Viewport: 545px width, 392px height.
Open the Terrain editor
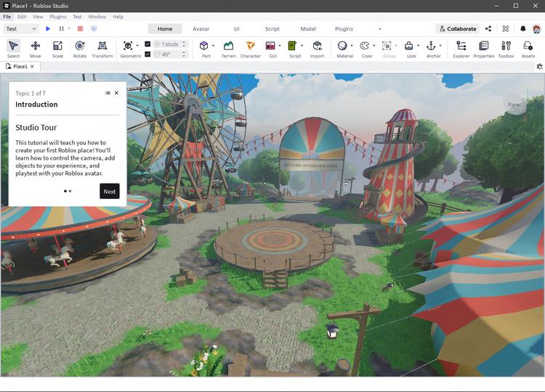228,49
